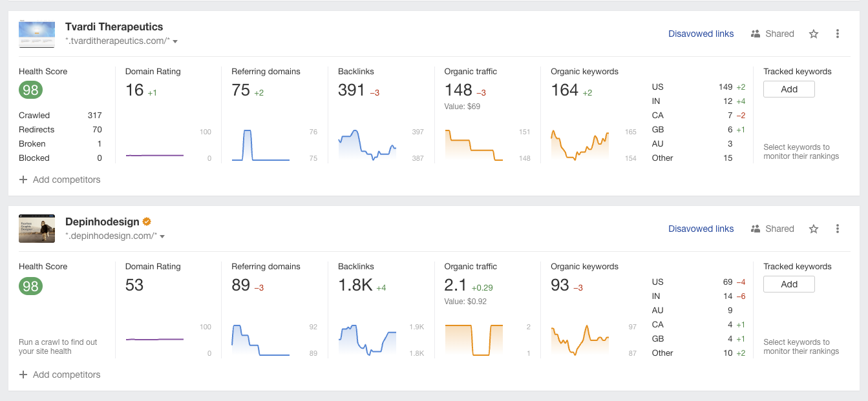Click Tvardi Redirects count 70
868x401 pixels.
[97, 130]
